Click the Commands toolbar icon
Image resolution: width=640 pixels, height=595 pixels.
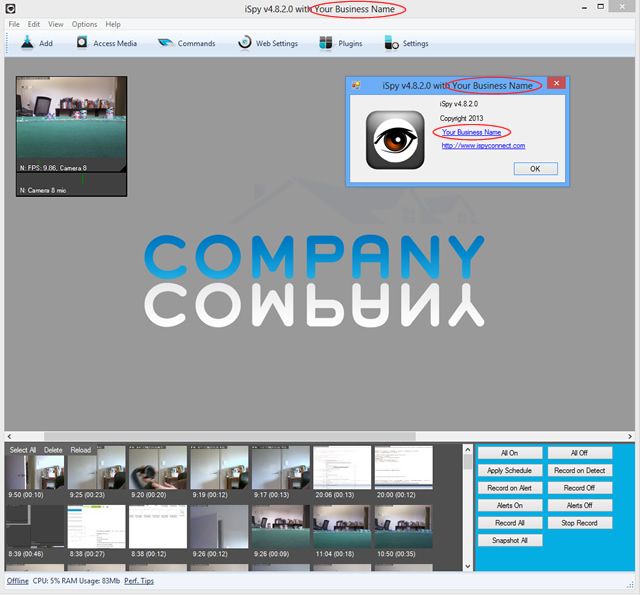[x=165, y=42]
